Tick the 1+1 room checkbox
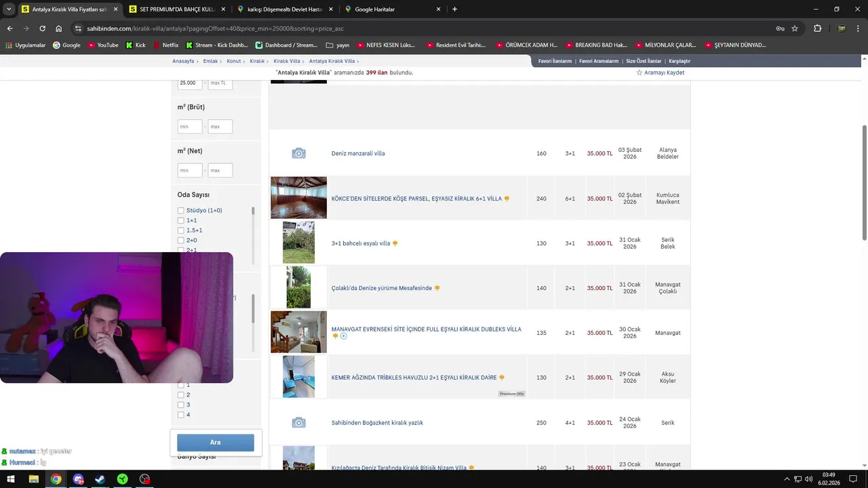 pos(181,220)
